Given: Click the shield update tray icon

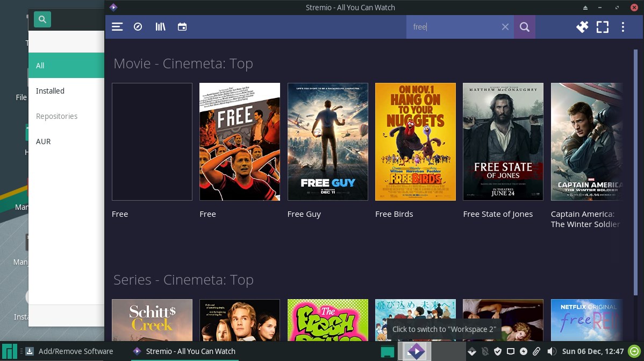Looking at the screenshot, I should pyautogui.click(x=498, y=351).
